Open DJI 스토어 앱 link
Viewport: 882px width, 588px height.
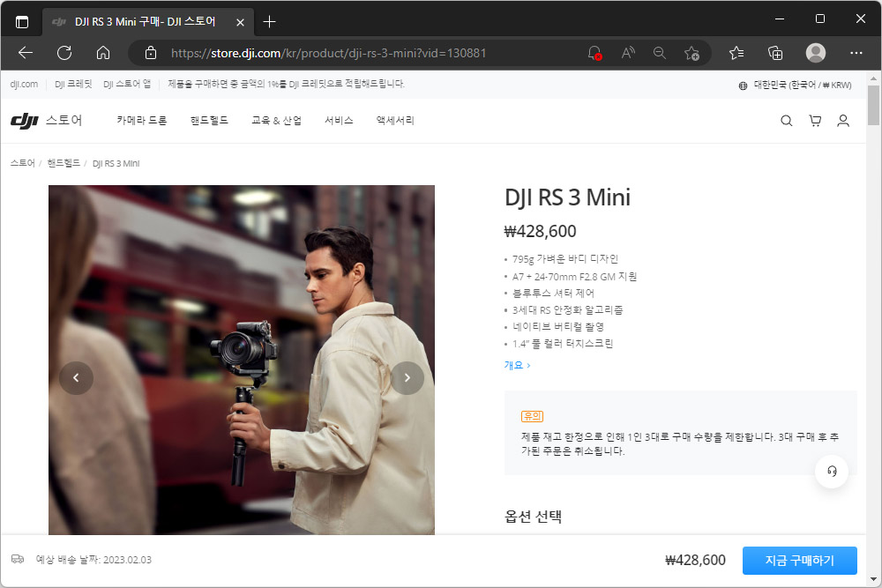coord(127,85)
